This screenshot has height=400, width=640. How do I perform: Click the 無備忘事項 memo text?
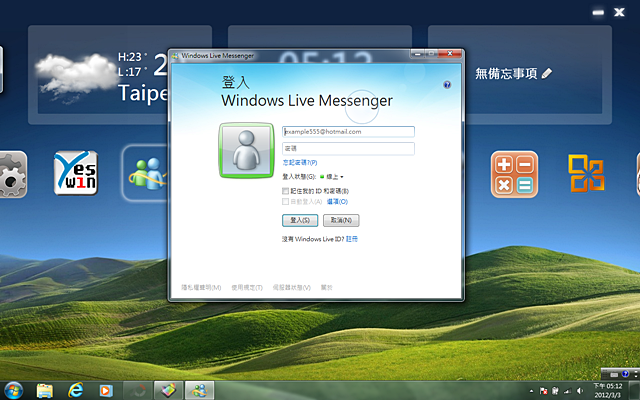pos(506,73)
